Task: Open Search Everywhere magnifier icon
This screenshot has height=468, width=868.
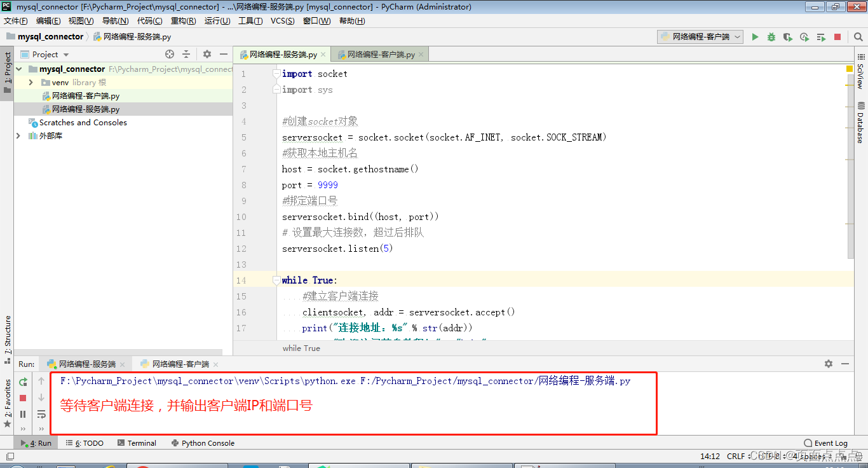Action: click(858, 37)
